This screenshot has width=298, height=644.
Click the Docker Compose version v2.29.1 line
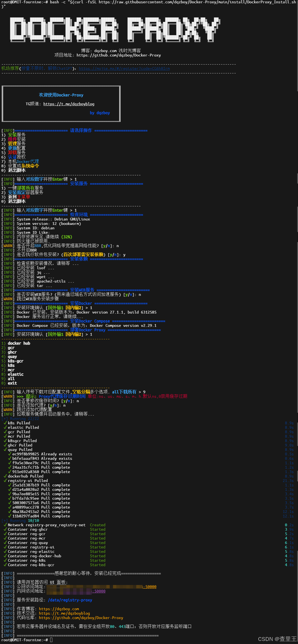pyautogui.click(x=79, y=325)
